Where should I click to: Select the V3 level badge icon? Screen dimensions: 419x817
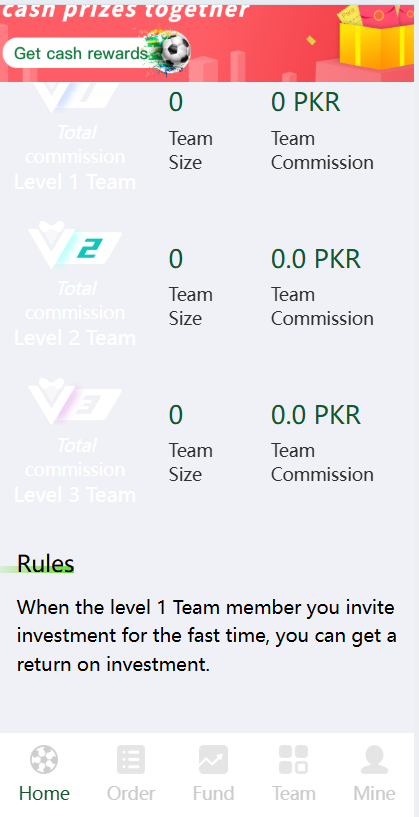[75, 402]
